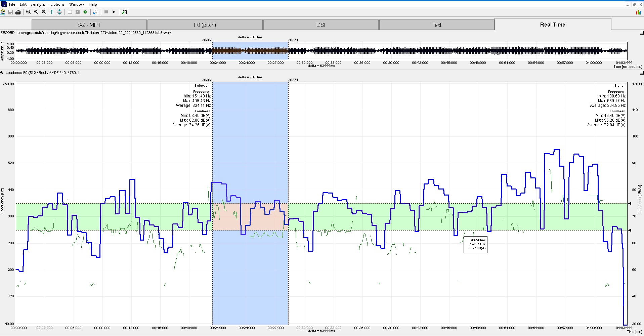The image size is (644, 336).
Task: Click the 20393 selection start label in waveform
Action: point(207,40)
